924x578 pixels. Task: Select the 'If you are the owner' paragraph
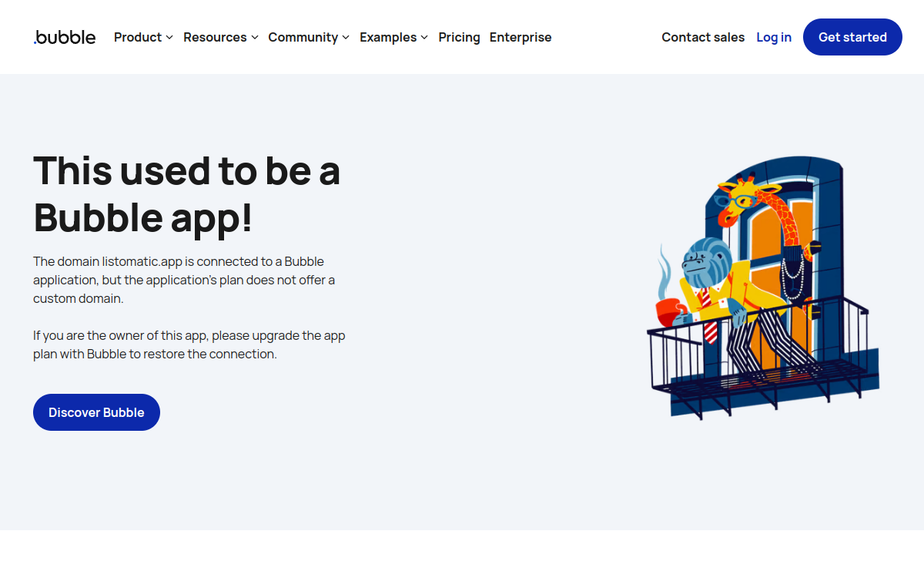click(x=189, y=344)
